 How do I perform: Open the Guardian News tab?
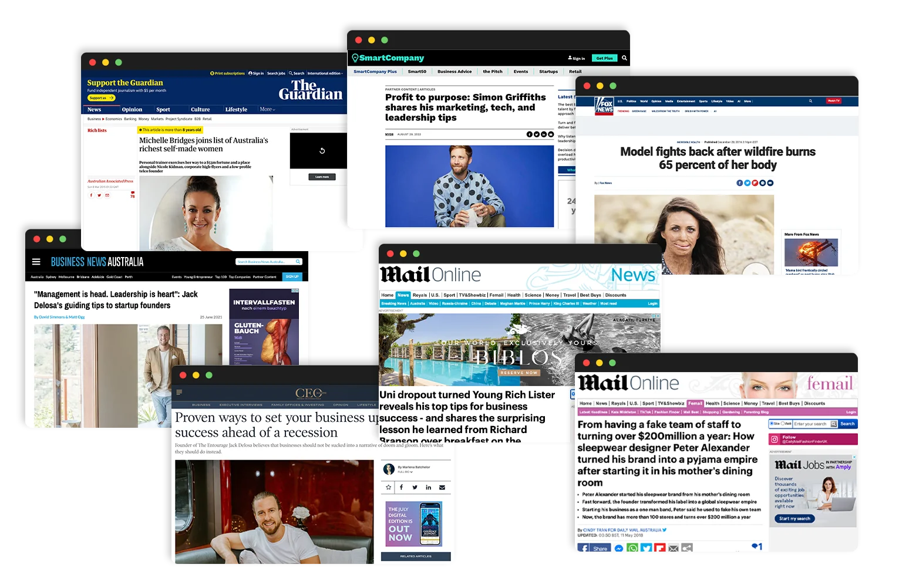[x=95, y=110]
